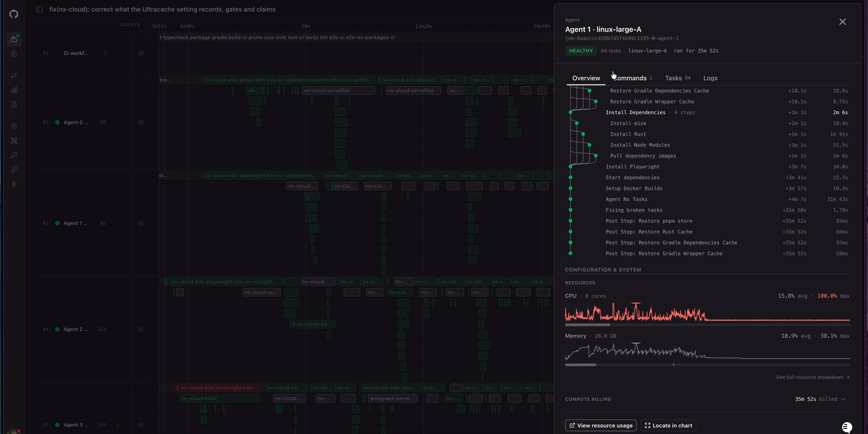Open the lightning bolt sidebar icon
Screen dimensions: 868x434
pyautogui.click(x=14, y=184)
